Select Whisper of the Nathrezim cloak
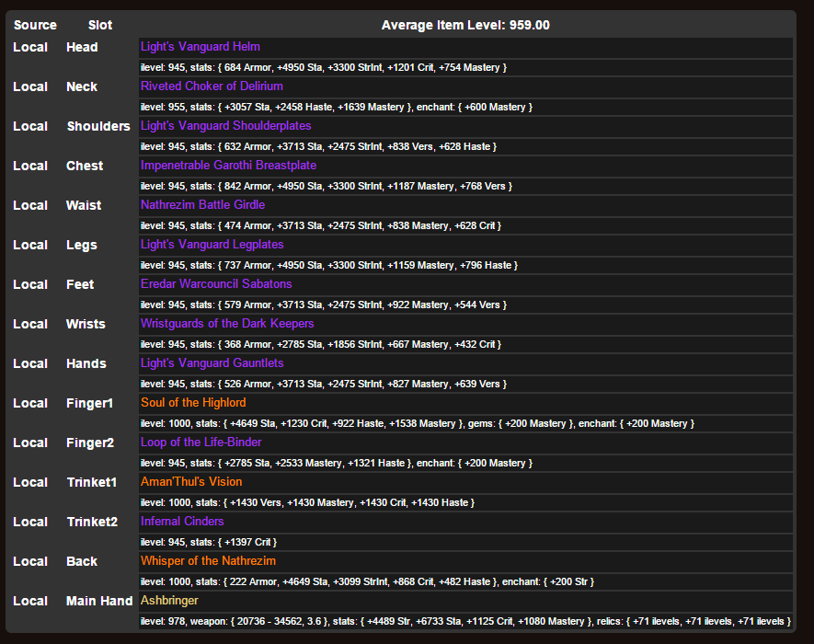Viewport: 814px width, 644px height. click(x=208, y=561)
